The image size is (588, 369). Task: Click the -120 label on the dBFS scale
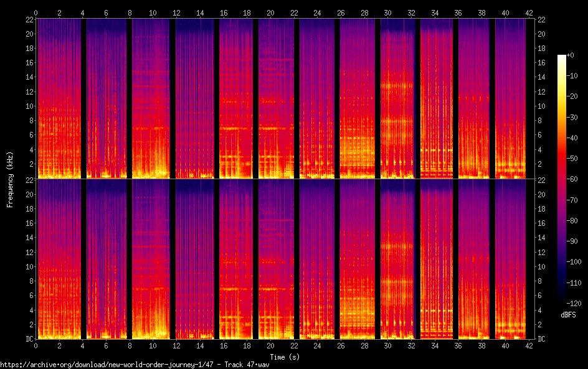point(576,302)
